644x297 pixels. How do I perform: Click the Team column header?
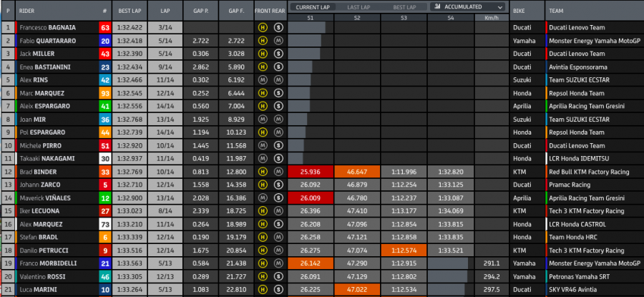[x=557, y=11]
